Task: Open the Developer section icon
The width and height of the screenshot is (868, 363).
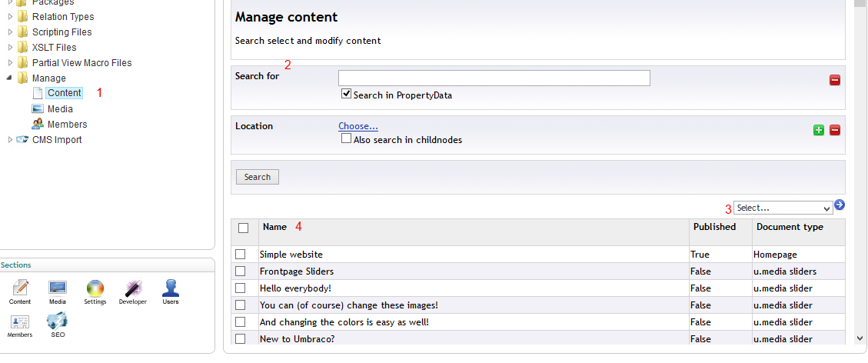Action: coord(132,289)
